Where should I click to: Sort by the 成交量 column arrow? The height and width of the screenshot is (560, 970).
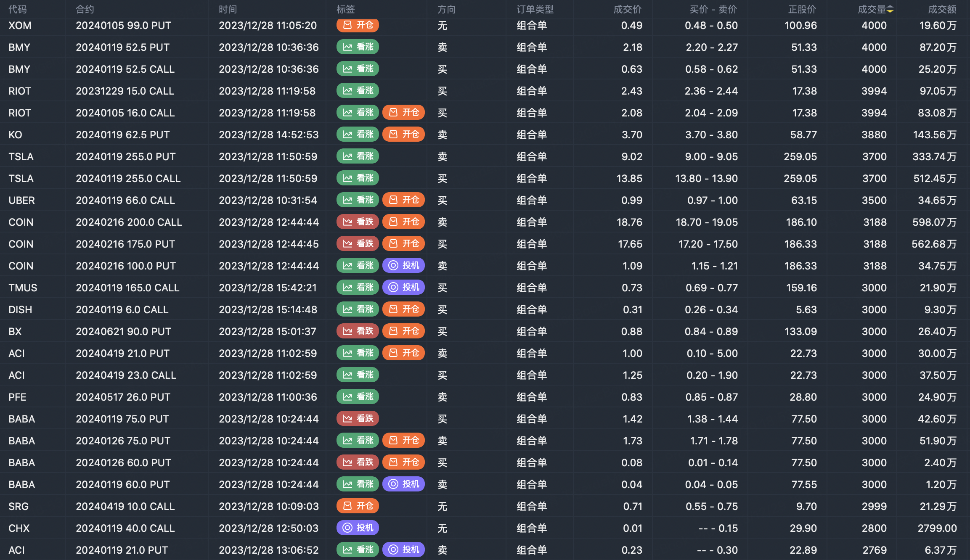pos(890,9)
